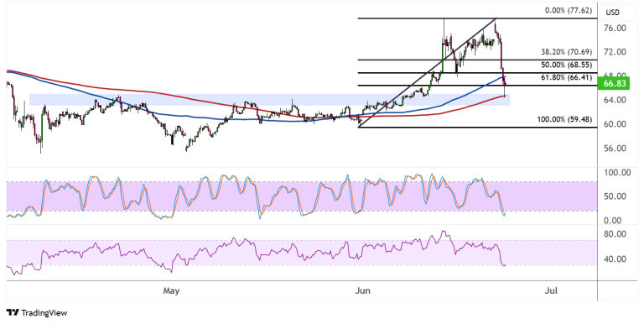Screen dimensions: 644x324
Task: Click the 0.00% (77.62) Fibonacci label
Action: click(569, 11)
